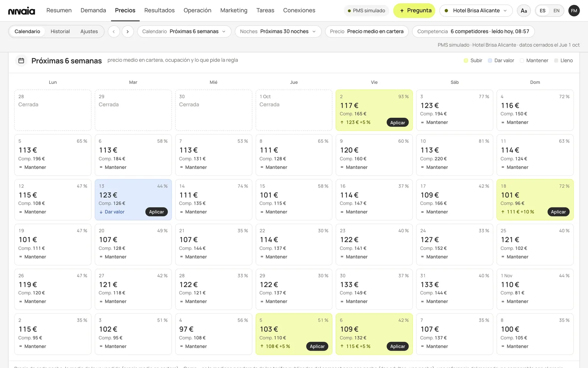The image size is (588, 368).
Task: Open the Conexiones tab
Action: click(299, 10)
